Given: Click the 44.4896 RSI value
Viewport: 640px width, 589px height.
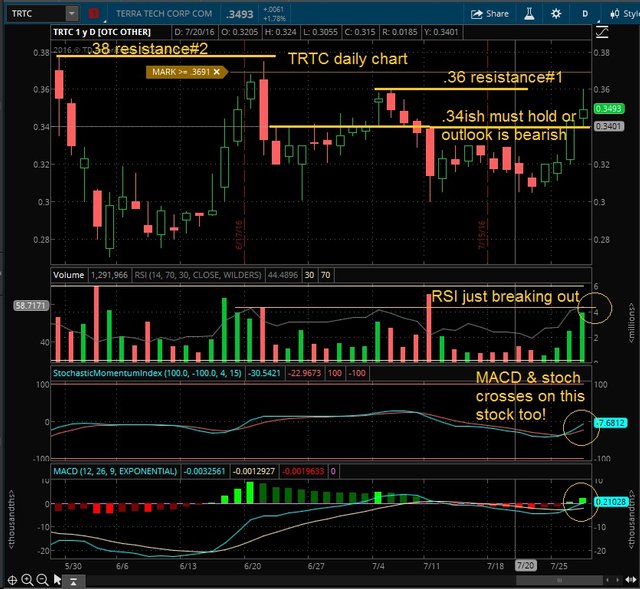Looking at the screenshot, I should pyautogui.click(x=283, y=275).
